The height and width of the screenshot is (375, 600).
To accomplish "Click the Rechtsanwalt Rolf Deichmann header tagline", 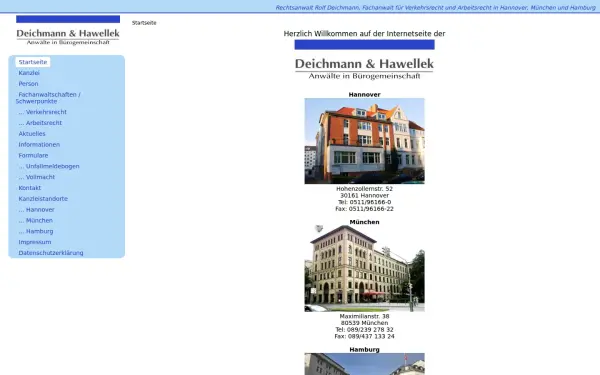I will click(x=435, y=8).
